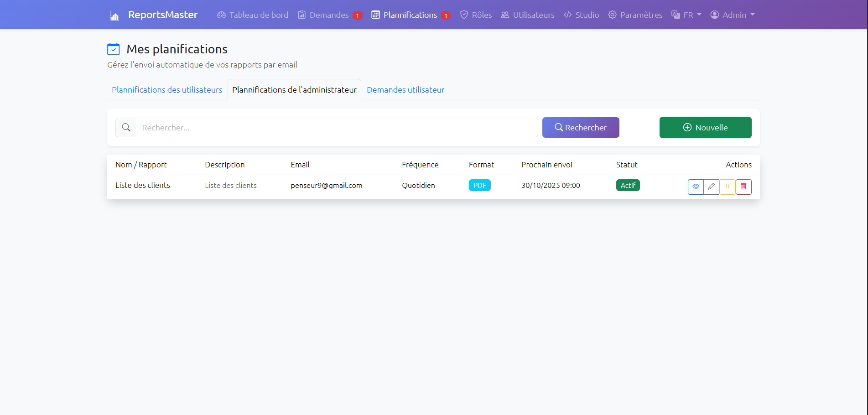This screenshot has width=868, height=415.
Task: Click the calendar icon next to Mes planifications
Action: [x=113, y=49]
